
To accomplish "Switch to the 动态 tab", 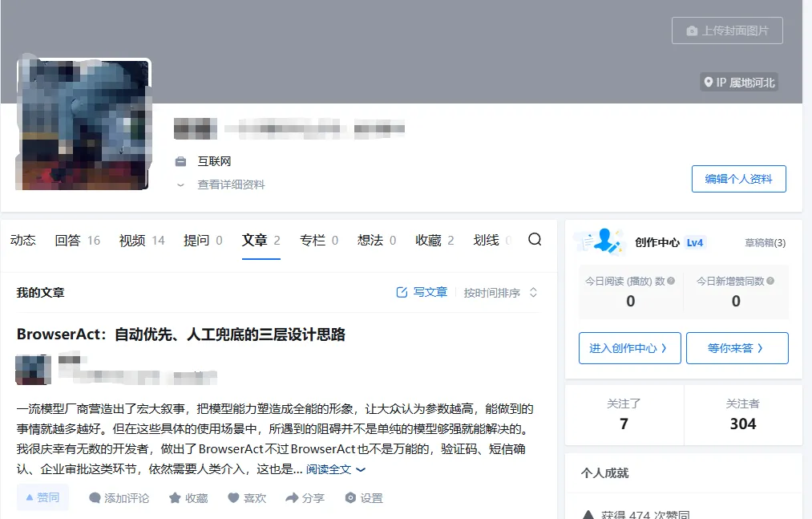I will [x=22, y=240].
